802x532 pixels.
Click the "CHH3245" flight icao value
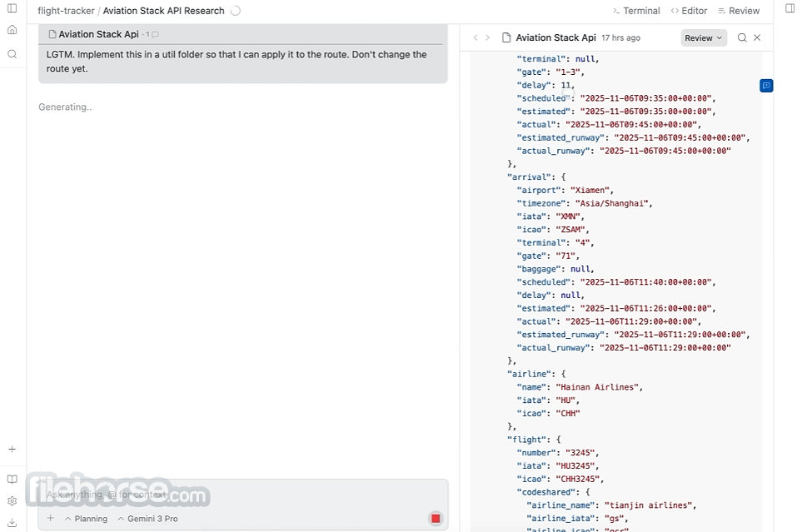579,480
